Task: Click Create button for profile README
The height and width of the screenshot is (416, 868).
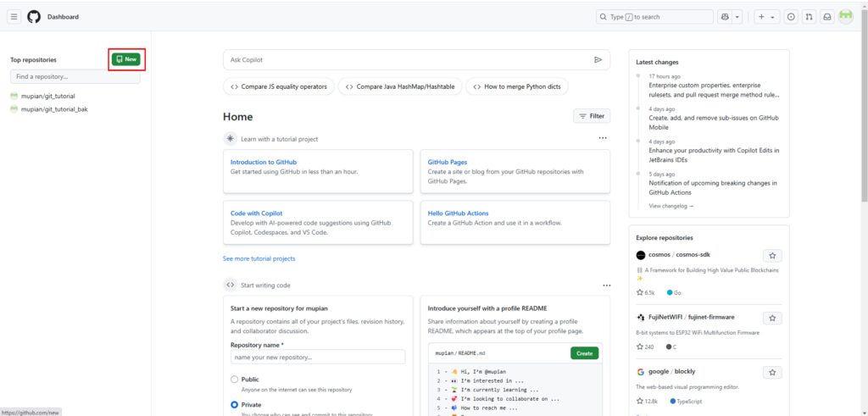Action: (x=585, y=353)
